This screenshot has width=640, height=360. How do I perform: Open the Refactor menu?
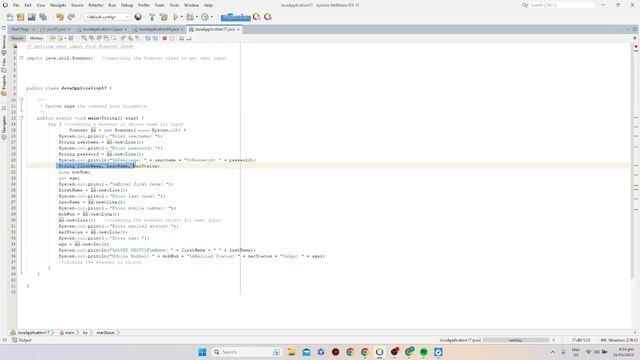(x=96, y=5)
